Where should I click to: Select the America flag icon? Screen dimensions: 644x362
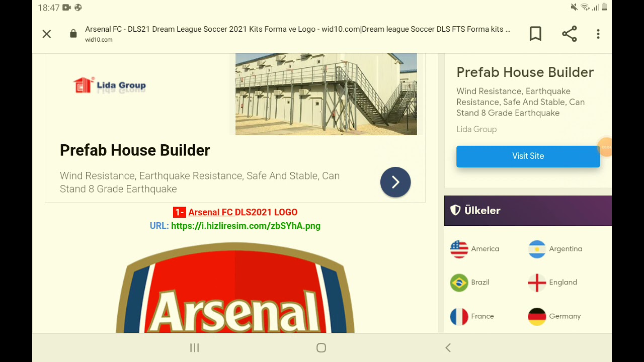(459, 249)
